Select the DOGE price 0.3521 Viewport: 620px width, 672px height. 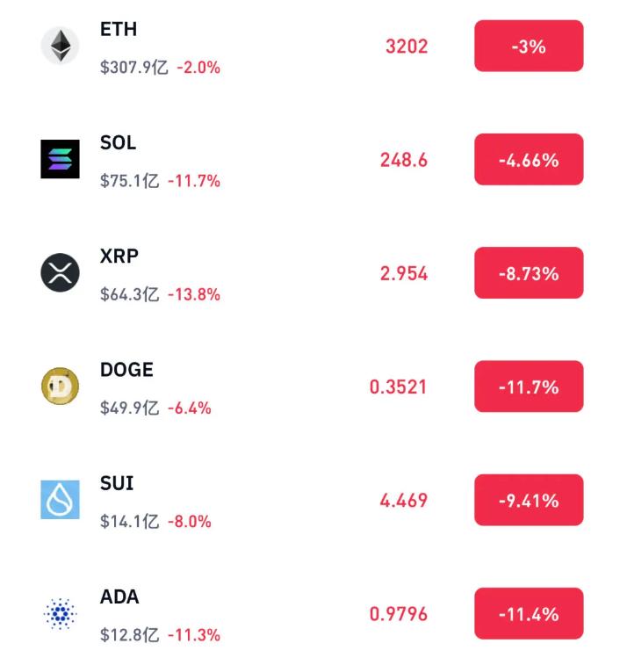[399, 387]
